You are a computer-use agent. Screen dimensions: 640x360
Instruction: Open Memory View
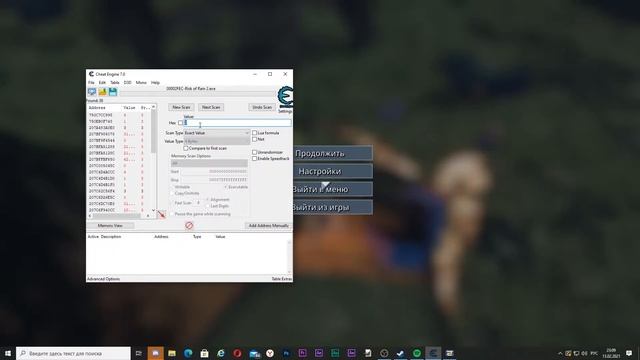110,225
